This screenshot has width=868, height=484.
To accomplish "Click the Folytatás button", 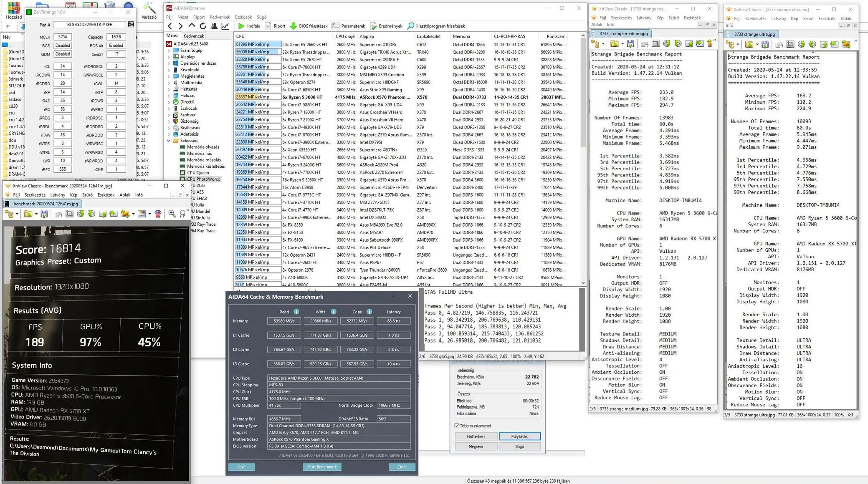I will click(519, 436).
